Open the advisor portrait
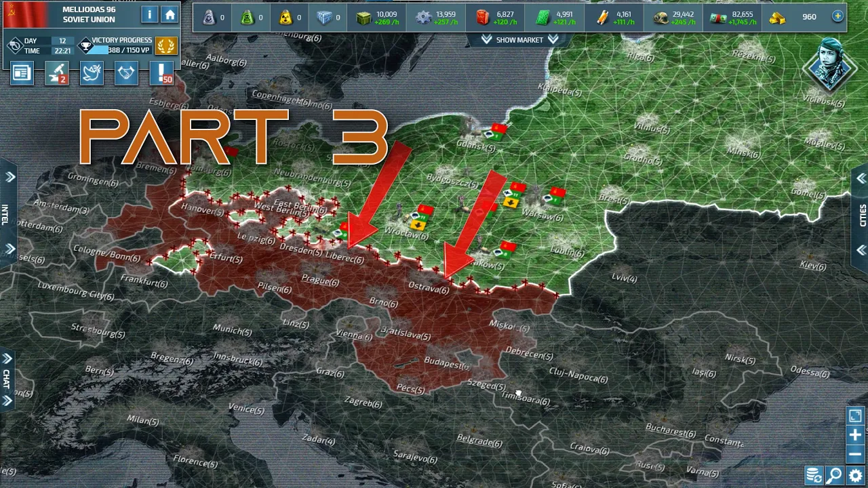Viewport: 868px width, 488px height. pyautogui.click(x=829, y=65)
